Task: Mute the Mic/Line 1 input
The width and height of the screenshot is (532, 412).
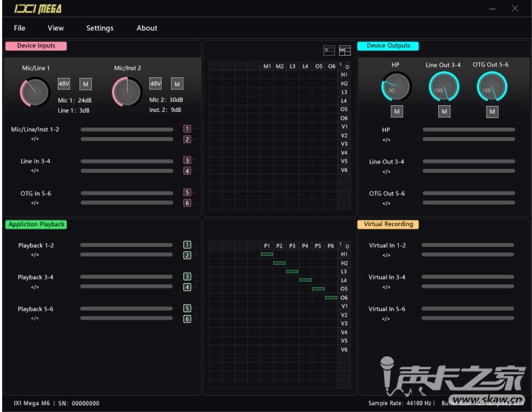Action: coord(86,84)
